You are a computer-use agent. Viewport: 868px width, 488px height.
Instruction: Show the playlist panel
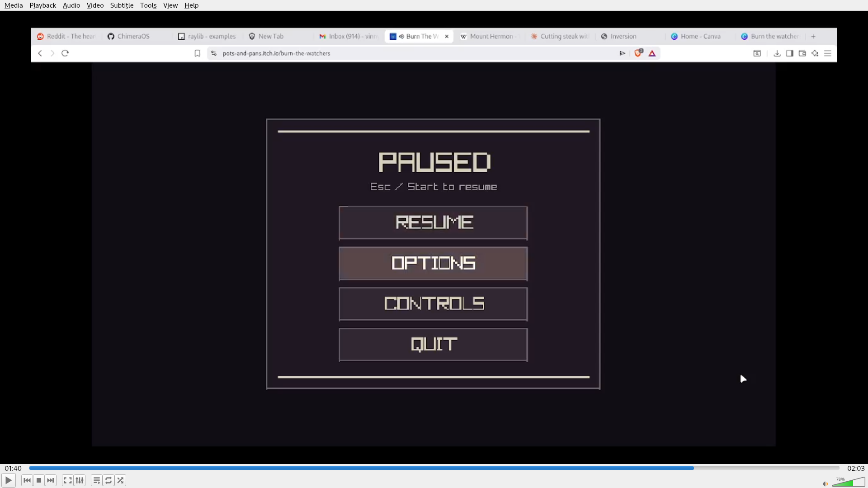pos(96,480)
